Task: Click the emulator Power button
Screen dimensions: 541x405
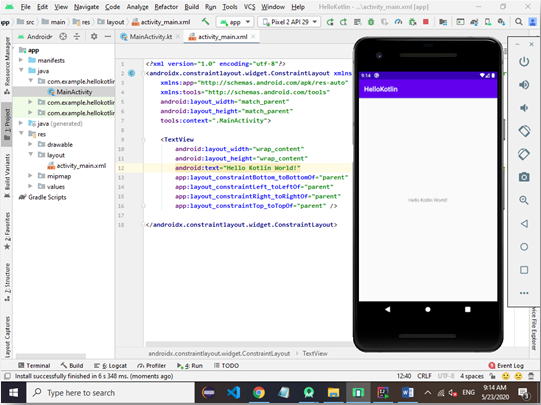Action: (x=524, y=62)
